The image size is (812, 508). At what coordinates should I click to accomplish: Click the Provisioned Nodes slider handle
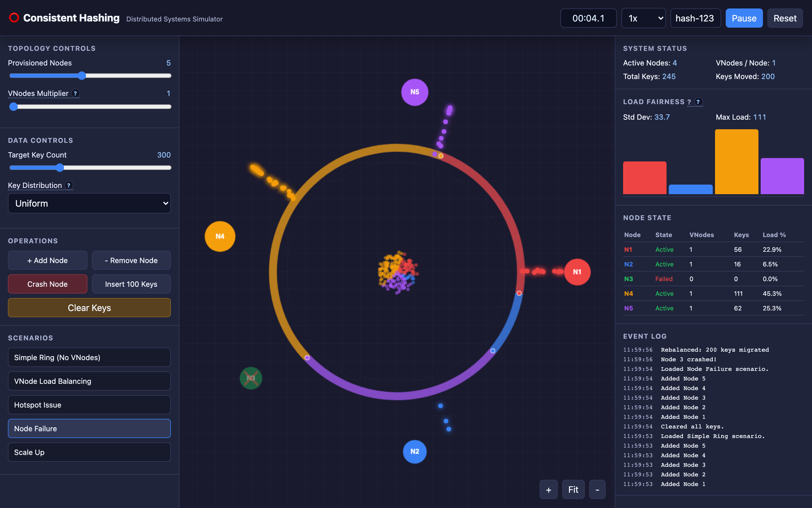[x=82, y=76]
